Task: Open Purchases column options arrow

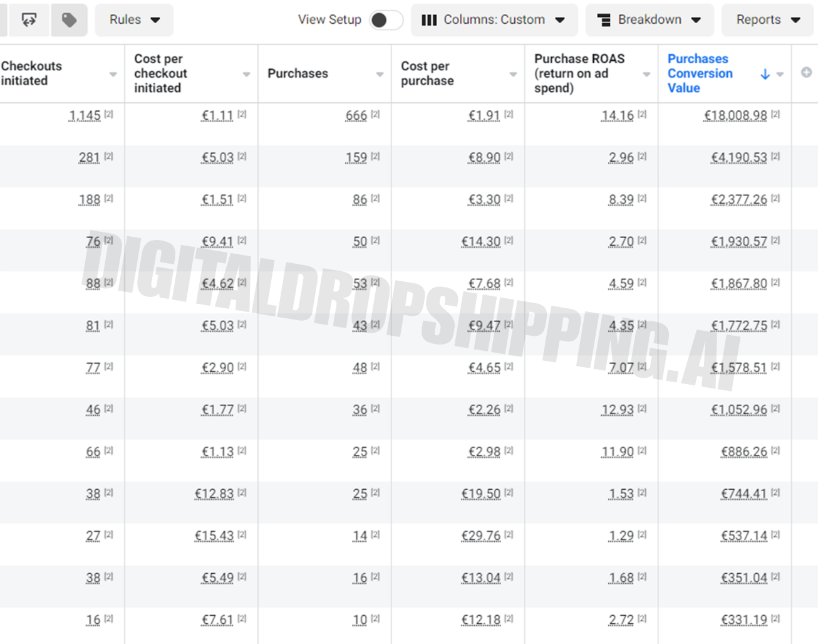Action: point(380,75)
